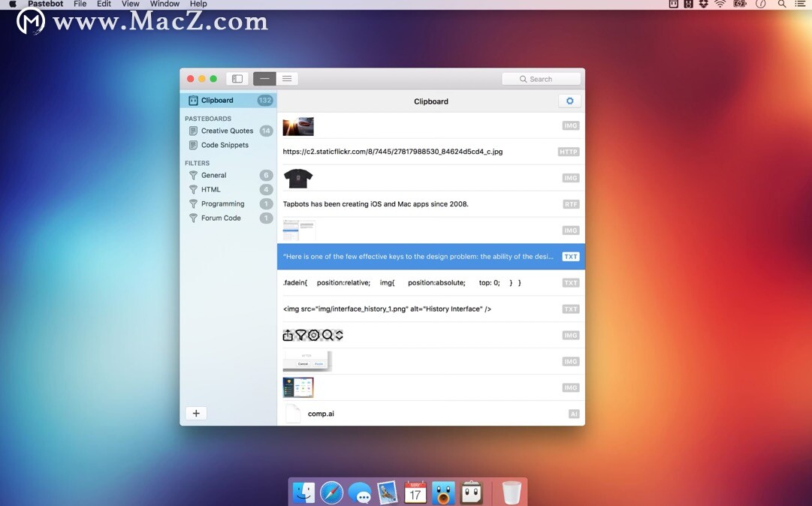Click the funnel icon beside Programming

pyautogui.click(x=193, y=204)
